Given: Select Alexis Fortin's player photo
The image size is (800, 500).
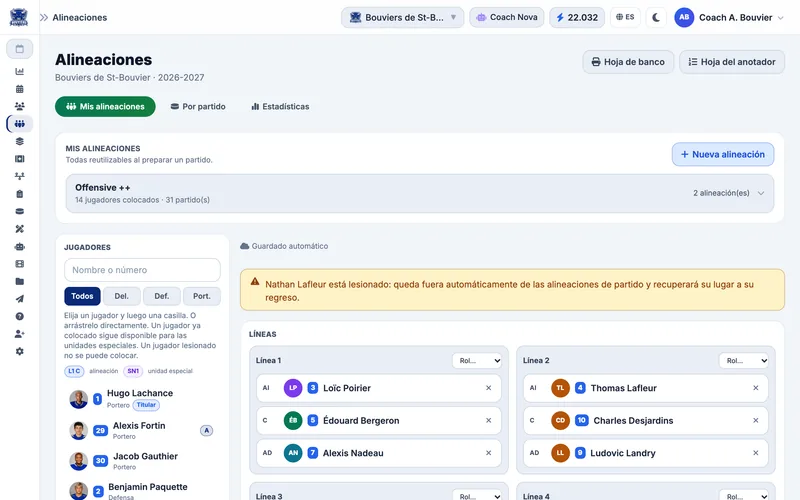Looking at the screenshot, I should coord(79,431).
